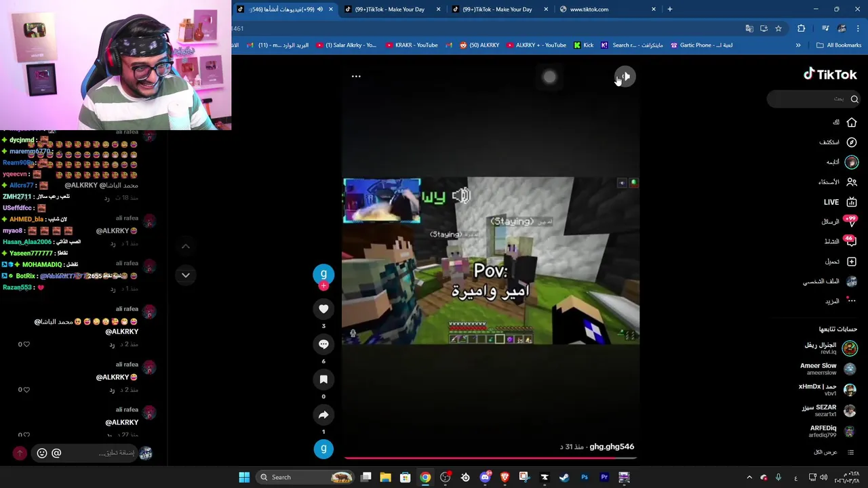Screen dimensions: 868x488
Task: Like the video with the heart icon
Action: click(323, 309)
